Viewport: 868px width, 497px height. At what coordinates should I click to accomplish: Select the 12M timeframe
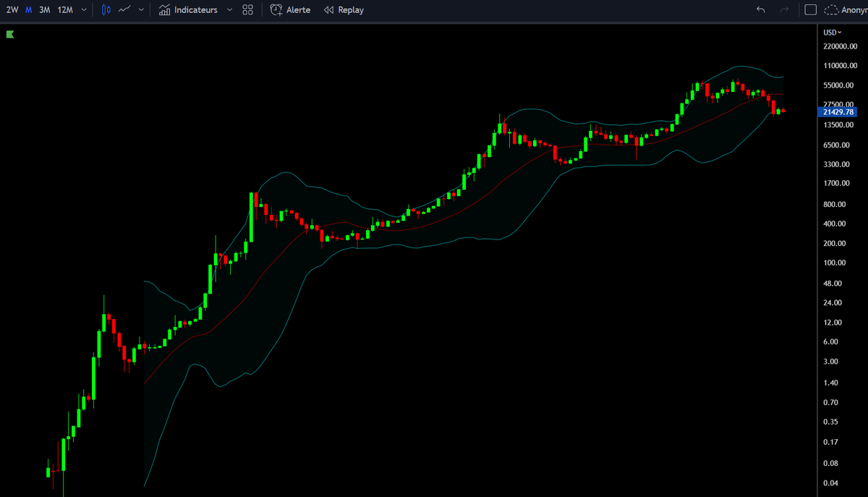pyautogui.click(x=65, y=10)
